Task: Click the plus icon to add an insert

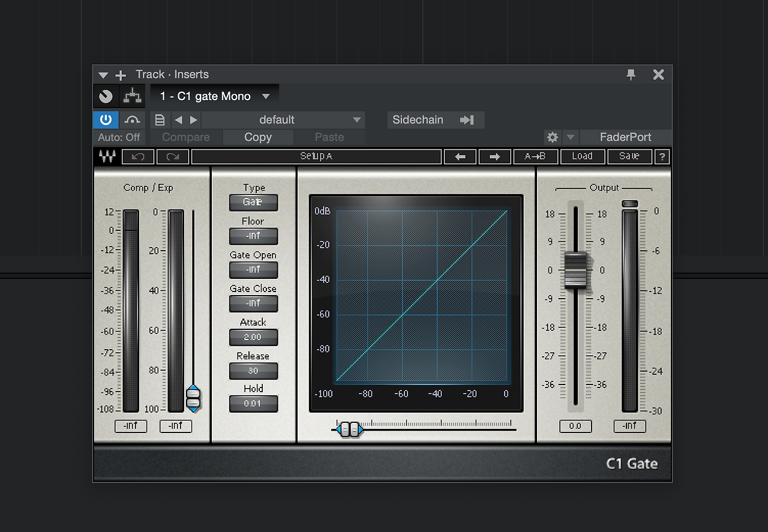Action: tap(121, 75)
